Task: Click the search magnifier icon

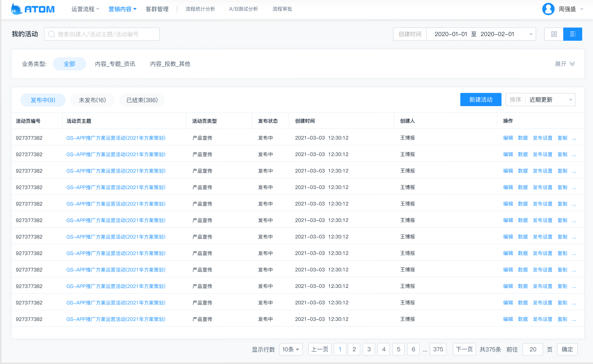Action: [51, 34]
